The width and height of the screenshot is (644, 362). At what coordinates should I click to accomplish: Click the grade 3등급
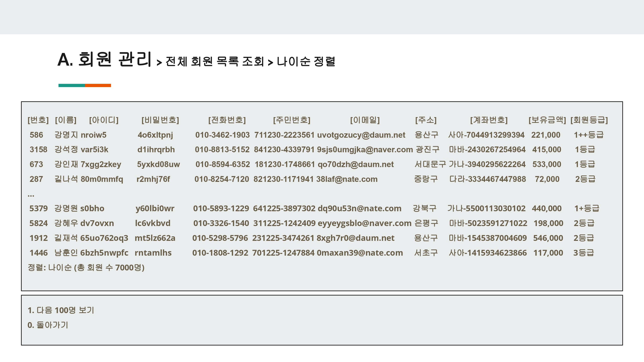click(583, 253)
